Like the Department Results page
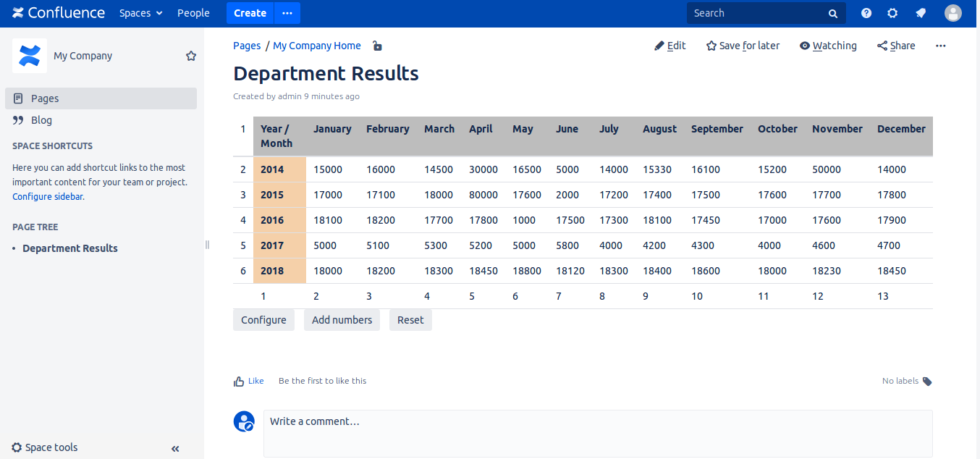 point(248,381)
